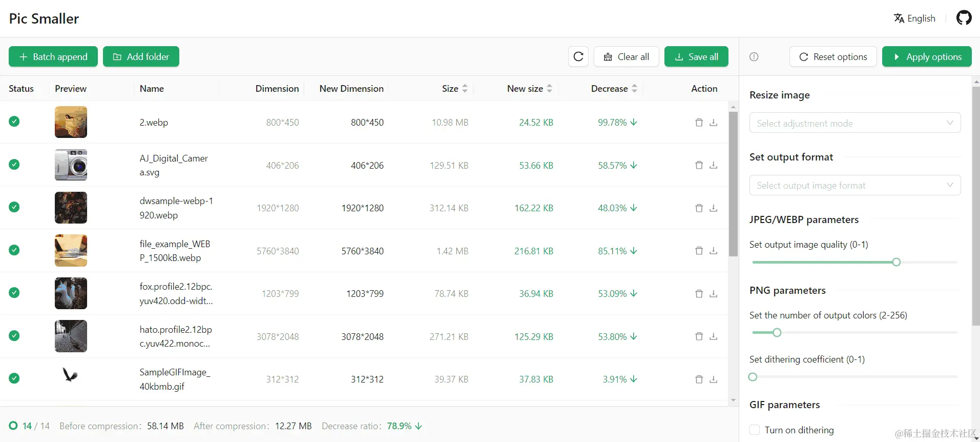This screenshot has height=442, width=980.
Task: Click the 312.14 KB size cell
Action: coord(449,208)
